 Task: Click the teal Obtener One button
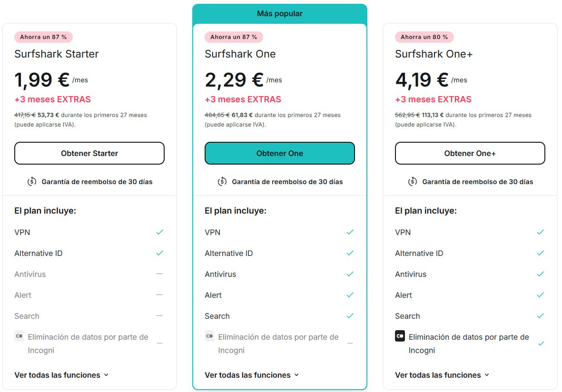279,153
